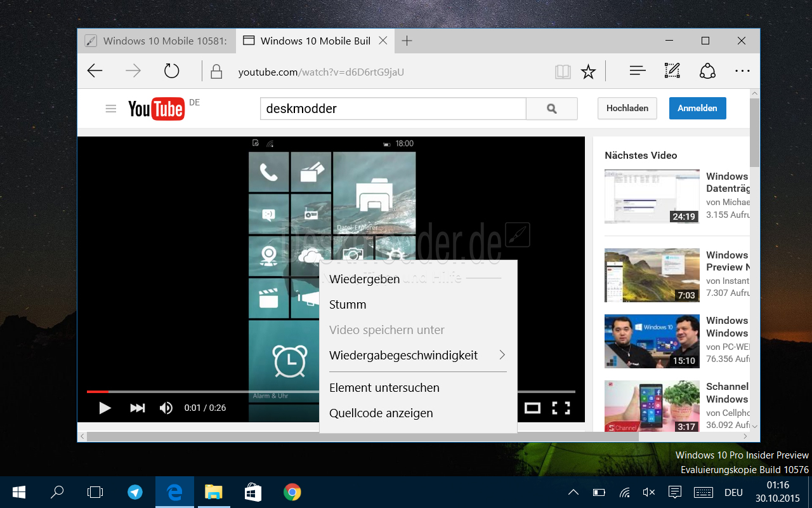Open YouTube hamburger guide menu
Screen dimensions: 812x508
tap(111, 109)
